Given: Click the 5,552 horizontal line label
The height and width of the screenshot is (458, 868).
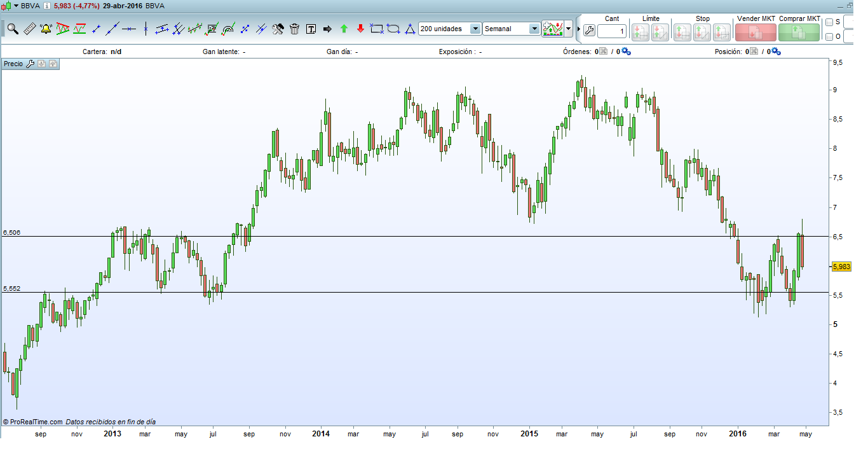Looking at the screenshot, I should point(11,289).
